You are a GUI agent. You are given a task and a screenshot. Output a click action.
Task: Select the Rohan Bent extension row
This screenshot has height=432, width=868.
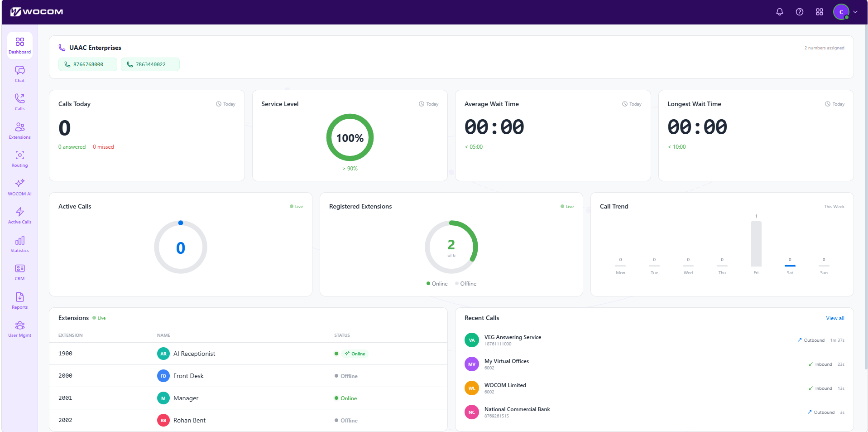(x=248, y=420)
